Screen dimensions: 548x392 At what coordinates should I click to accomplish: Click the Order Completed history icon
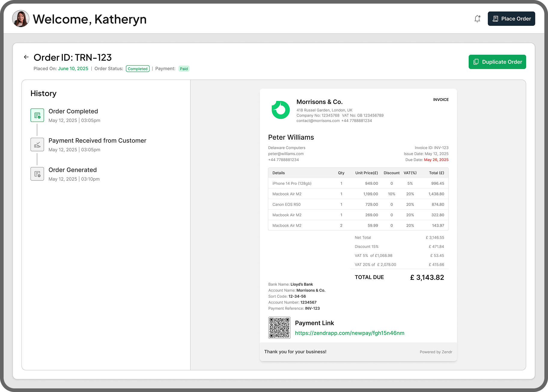(37, 115)
